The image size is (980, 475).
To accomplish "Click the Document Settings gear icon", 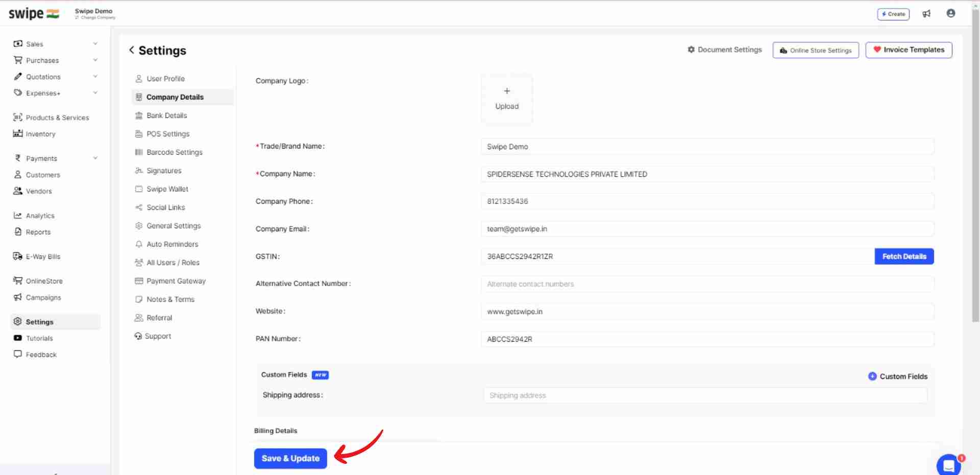I will click(x=691, y=50).
